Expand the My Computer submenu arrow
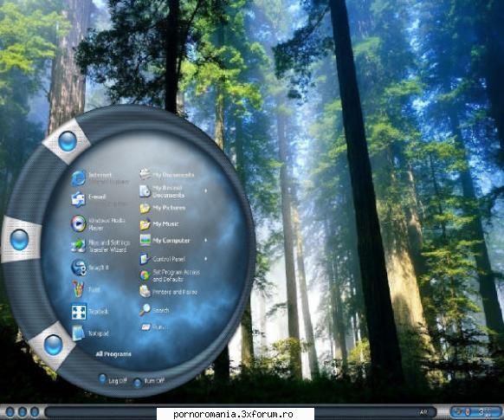This screenshot has height=420, width=504. [206, 240]
